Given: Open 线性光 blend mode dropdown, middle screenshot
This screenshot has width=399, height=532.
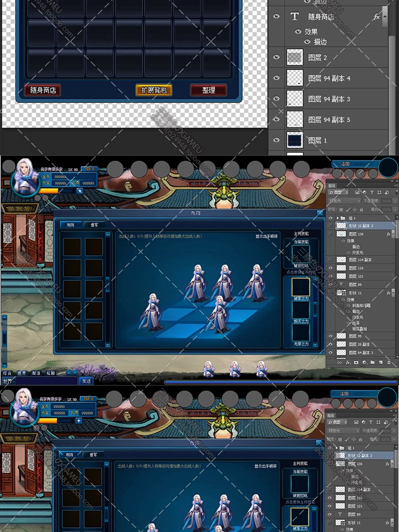Looking at the screenshot, I should coord(343,201).
